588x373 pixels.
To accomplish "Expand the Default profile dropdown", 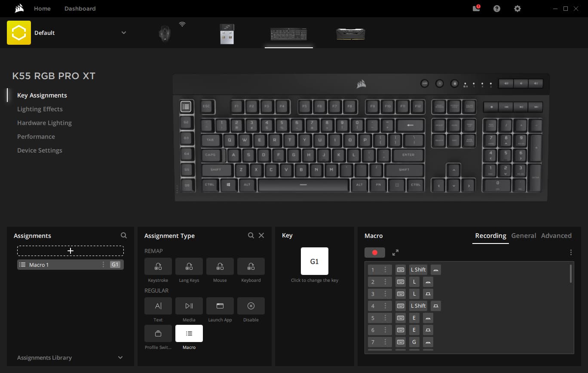I will pos(124,33).
